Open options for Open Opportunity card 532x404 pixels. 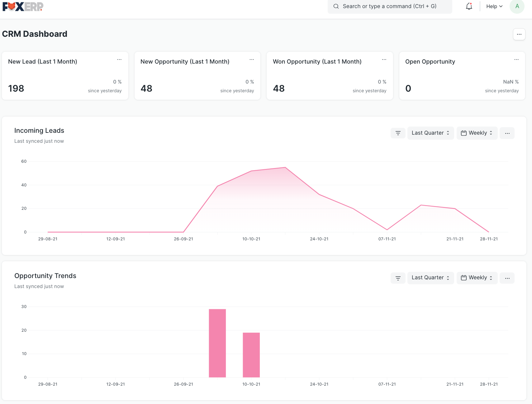(x=516, y=60)
